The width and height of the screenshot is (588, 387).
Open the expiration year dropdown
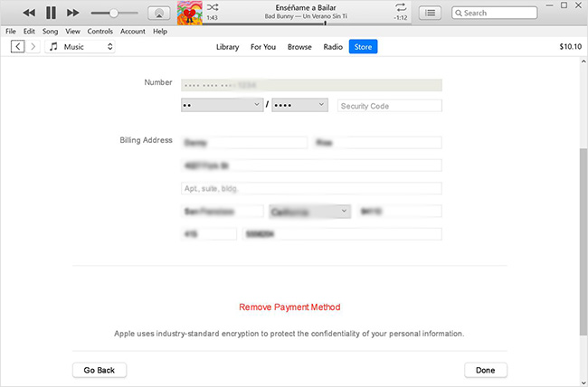299,105
